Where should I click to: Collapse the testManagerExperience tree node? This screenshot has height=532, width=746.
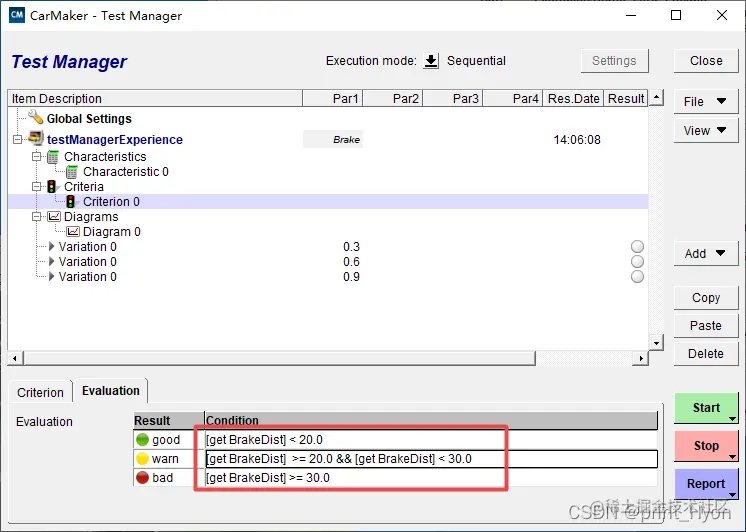18,139
